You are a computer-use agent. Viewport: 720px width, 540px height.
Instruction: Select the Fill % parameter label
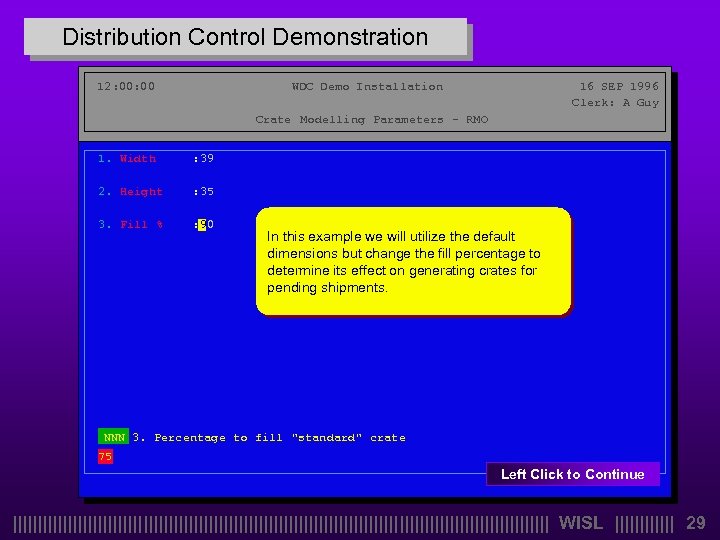(141, 225)
